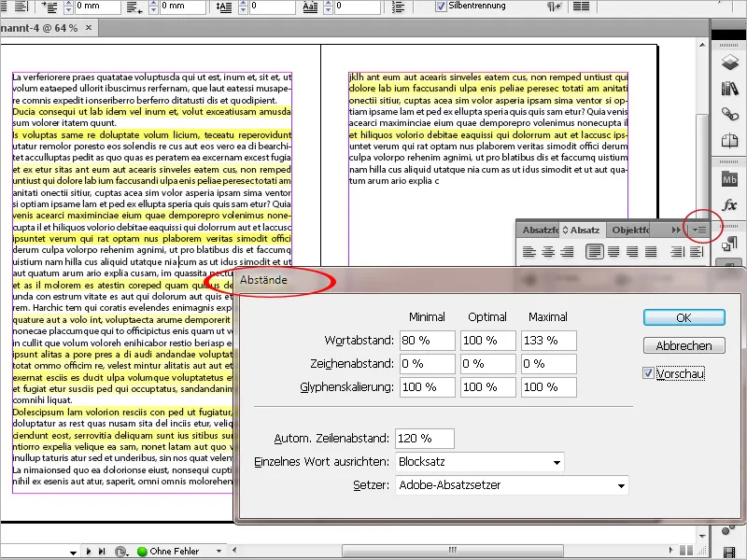Viewport: 747px width, 560px height.
Task: Open the Mini Bridge Mb icon
Action: [729, 179]
